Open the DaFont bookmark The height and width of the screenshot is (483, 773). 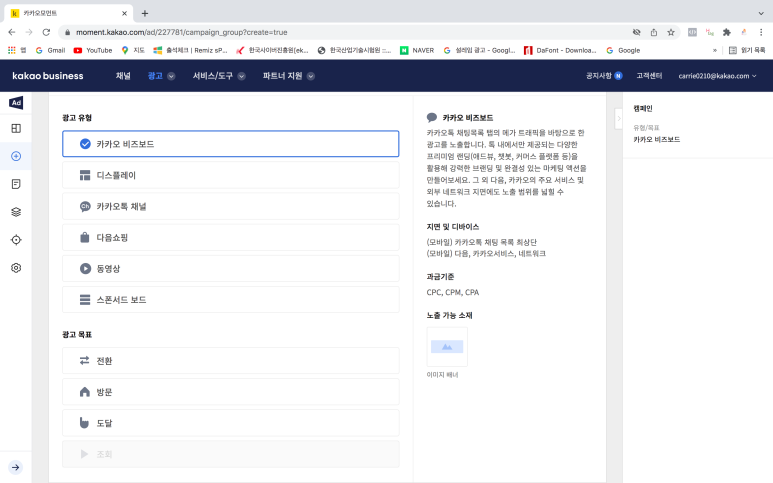[561, 50]
